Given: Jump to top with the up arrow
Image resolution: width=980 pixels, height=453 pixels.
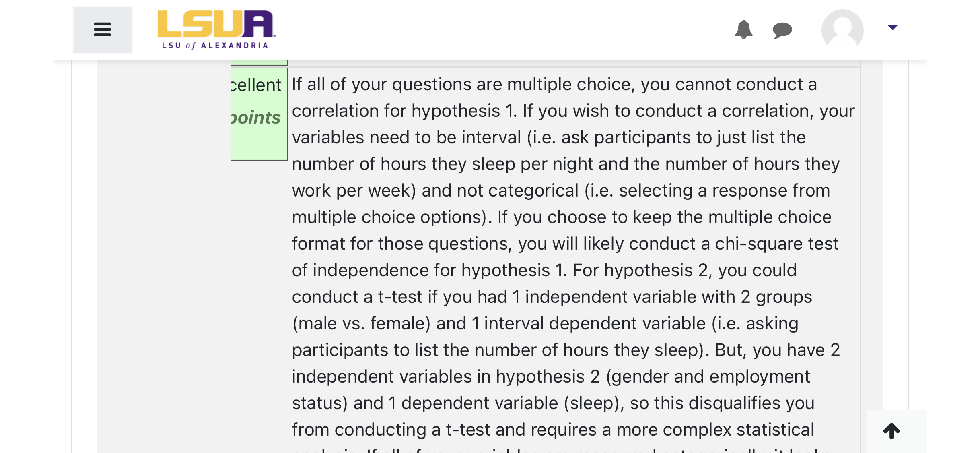Looking at the screenshot, I should (891, 430).
